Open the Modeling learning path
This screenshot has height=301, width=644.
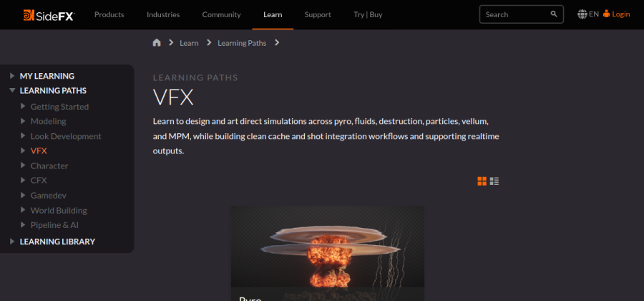click(x=48, y=121)
